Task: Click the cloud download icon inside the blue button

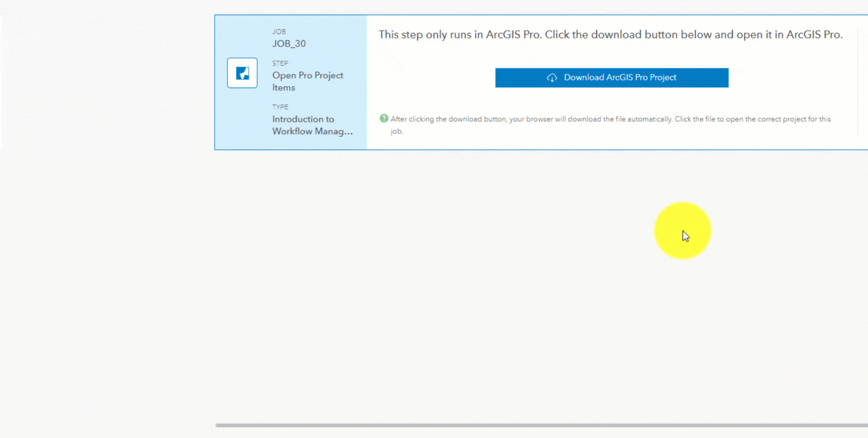Action: coord(552,77)
